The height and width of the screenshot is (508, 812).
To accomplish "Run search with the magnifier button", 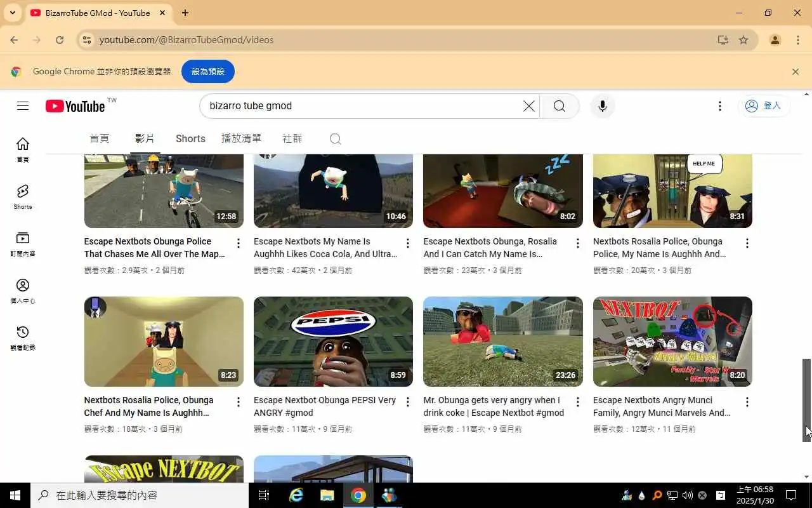I will [559, 106].
